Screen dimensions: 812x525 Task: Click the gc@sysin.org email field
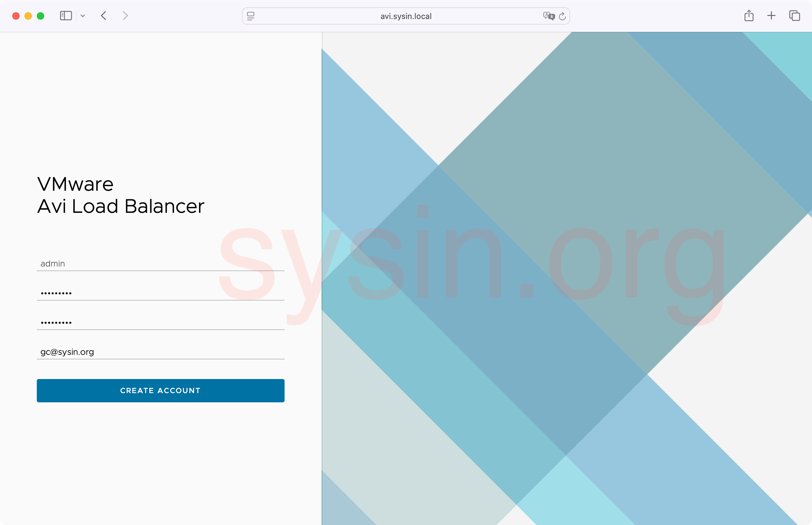160,352
